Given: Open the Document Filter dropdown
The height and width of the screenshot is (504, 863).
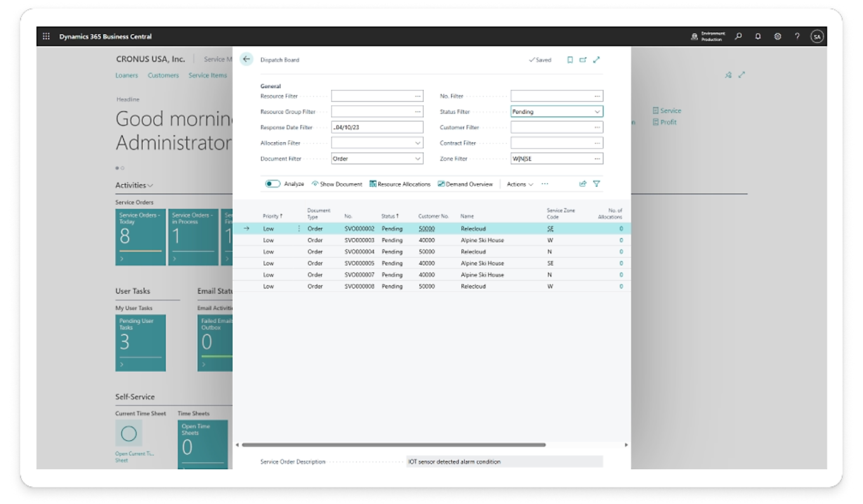Looking at the screenshot, I should pos(418,159).
